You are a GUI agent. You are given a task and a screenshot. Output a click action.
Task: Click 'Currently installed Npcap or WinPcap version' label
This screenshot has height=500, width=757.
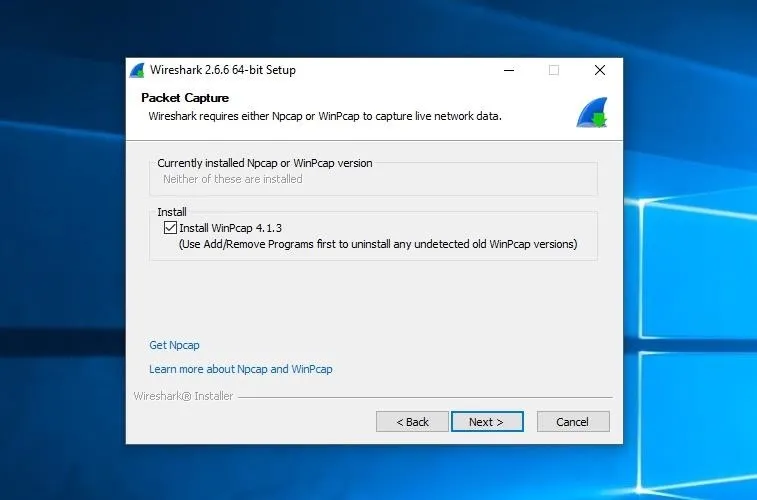click(x=265, y=163)
